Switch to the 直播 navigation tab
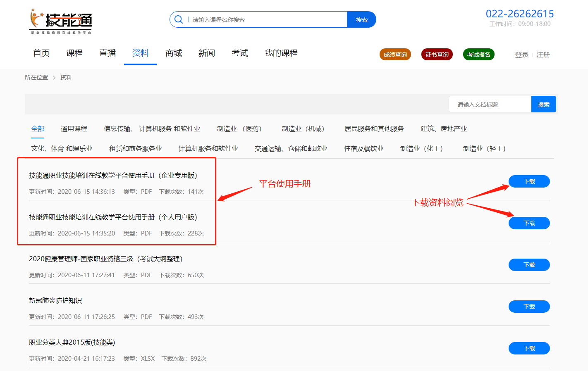588x371 pixels. 108,53
